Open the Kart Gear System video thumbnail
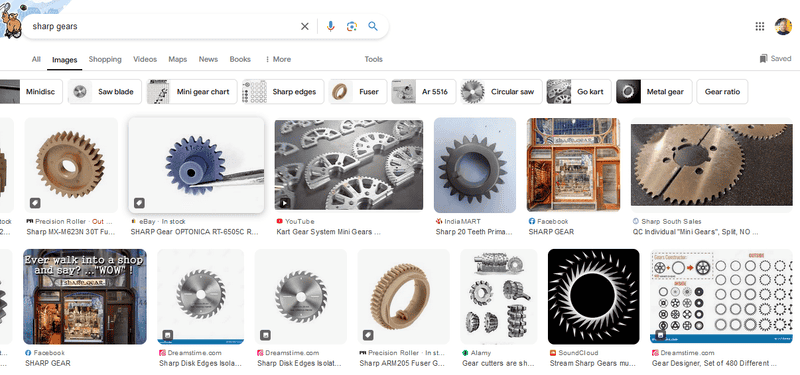Viewport: 800px width, 375px height. coord(349,165)
